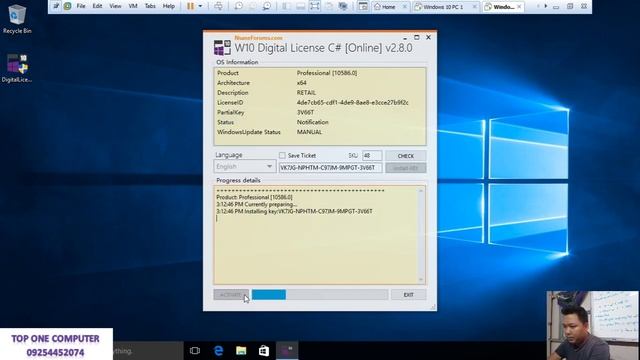This screenshot has width=640, height=360.
Task: Click the thumbnail bar toolbar icon
Action: click(x=300, y=6)
